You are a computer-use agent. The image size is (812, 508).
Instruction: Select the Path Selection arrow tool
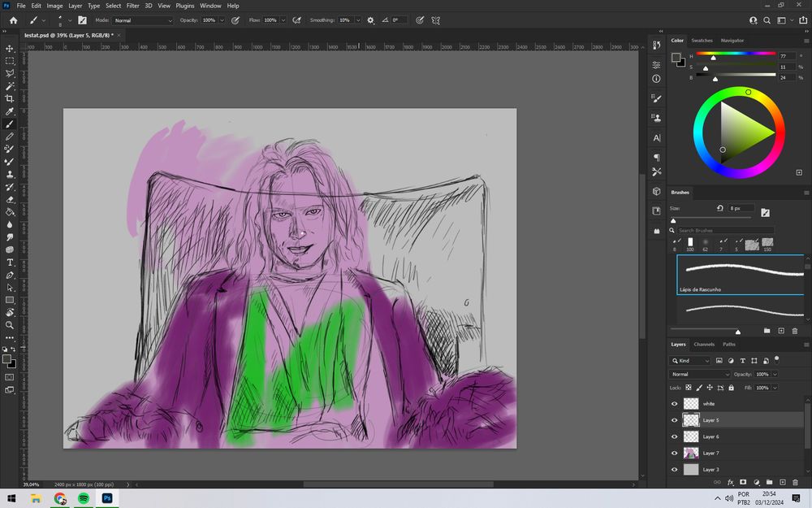click(x=9, y=287)
